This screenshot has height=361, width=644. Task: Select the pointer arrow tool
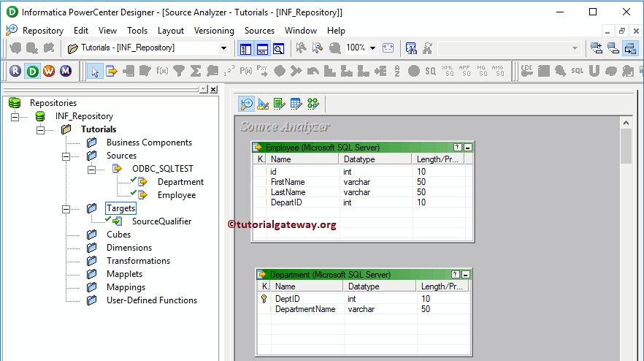click(95, 72)
